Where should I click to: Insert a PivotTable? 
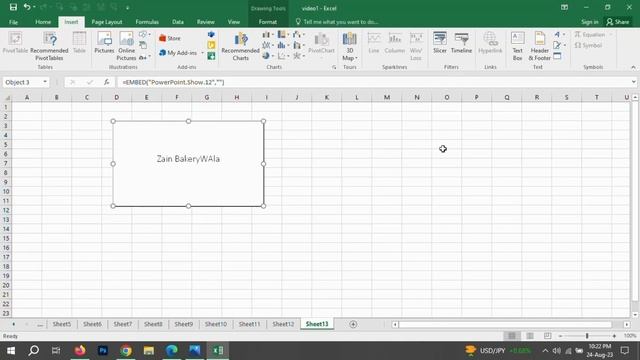click(x=15, y=43)
